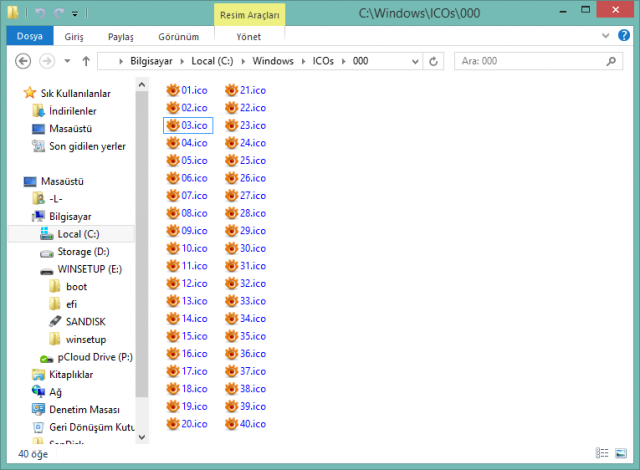Expand the ribbon with the chevron
The height and width of the screenshot is (470, 640).
[x=606, y=35]
